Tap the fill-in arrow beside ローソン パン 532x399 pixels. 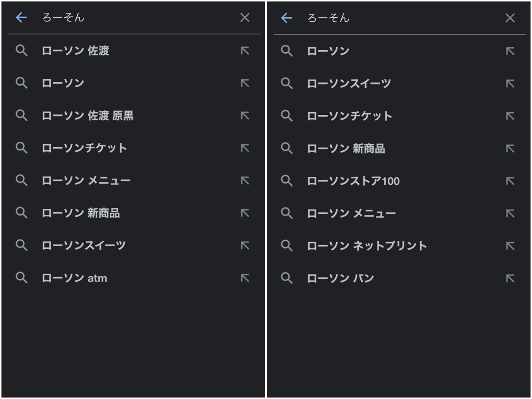pos(510,278)
